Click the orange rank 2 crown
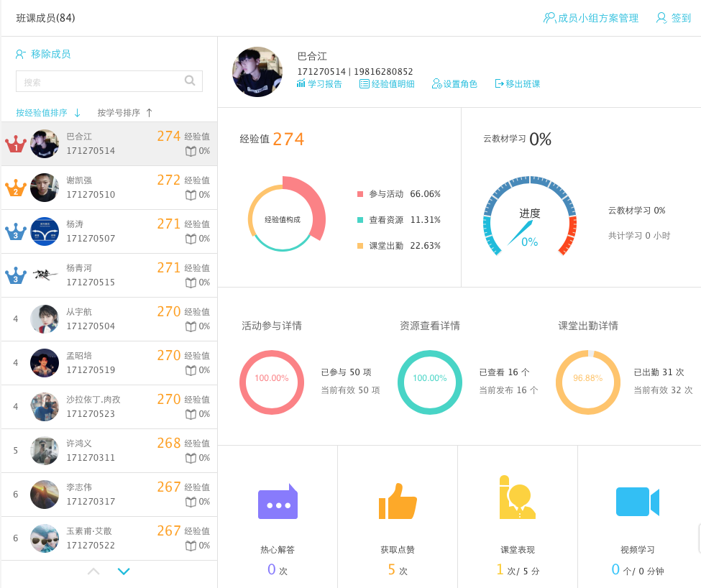 point(16,188)
